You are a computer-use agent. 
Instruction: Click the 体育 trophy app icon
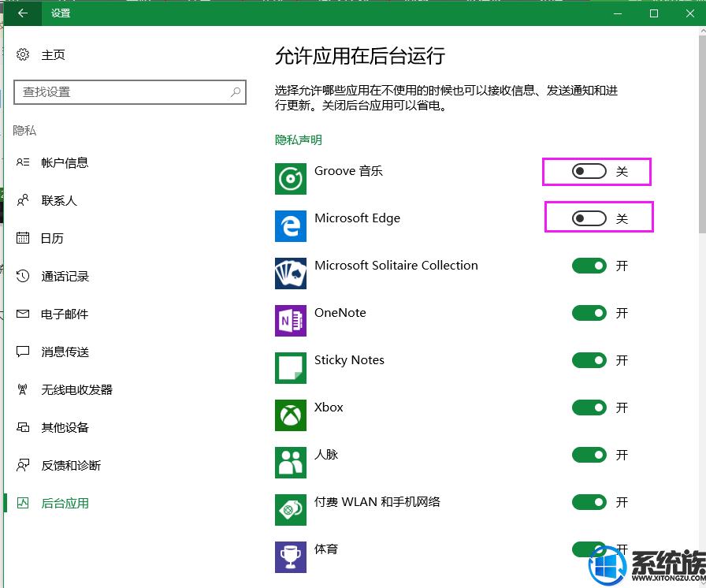[291, 557]
